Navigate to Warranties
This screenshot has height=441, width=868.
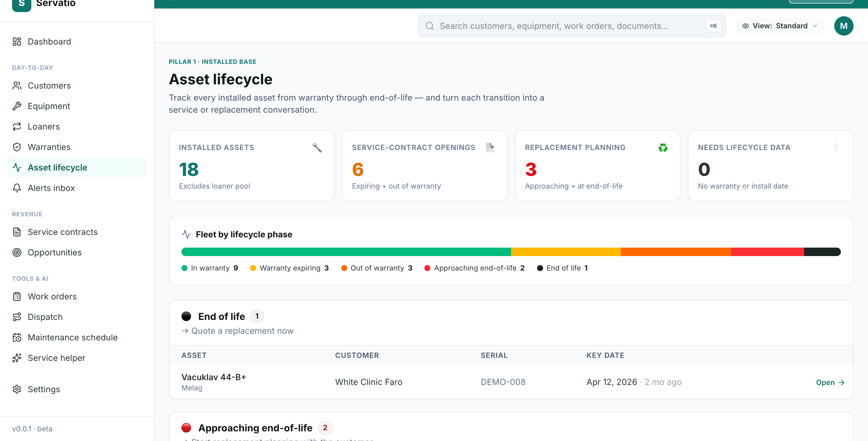point(77,147)
